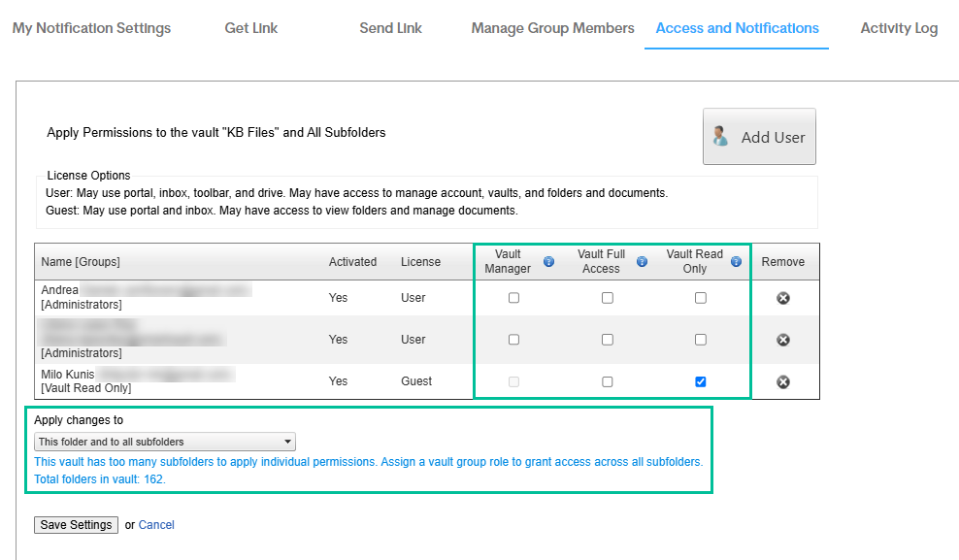Open the Apply changes to dropdown
Image resolution: width=959 pixels, height=560 pixels.
coord(164,442)
